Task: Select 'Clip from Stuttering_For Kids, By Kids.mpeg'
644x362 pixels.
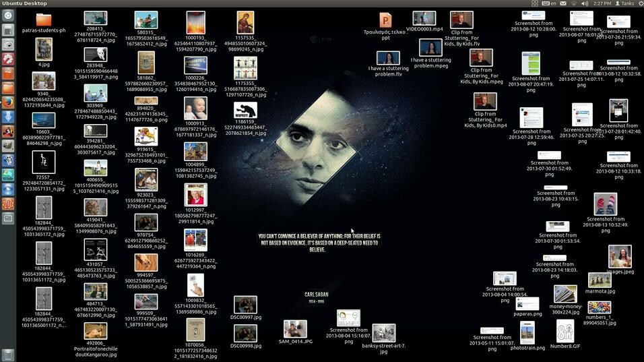Action: [x=482, y=67]
